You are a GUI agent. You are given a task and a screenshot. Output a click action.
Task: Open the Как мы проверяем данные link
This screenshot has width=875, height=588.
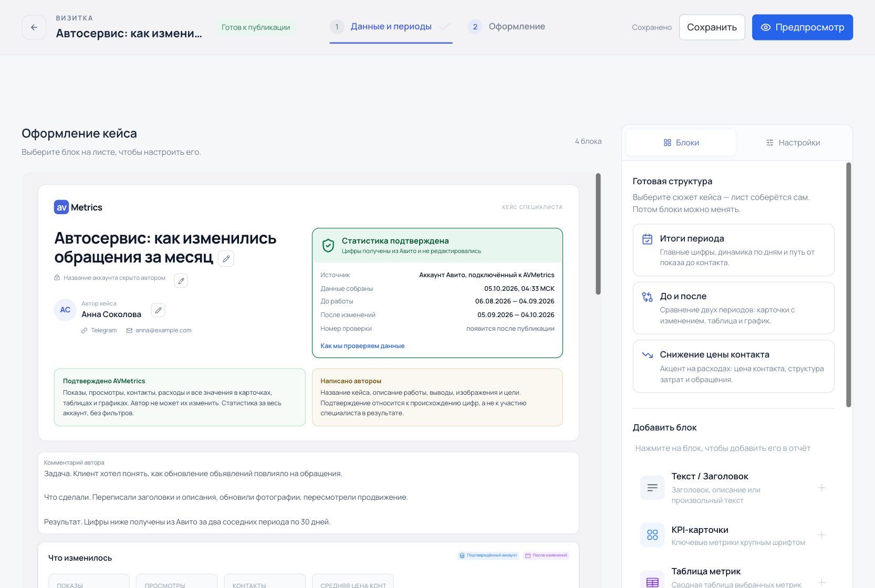pyautogui.click(x=362, y=346)
